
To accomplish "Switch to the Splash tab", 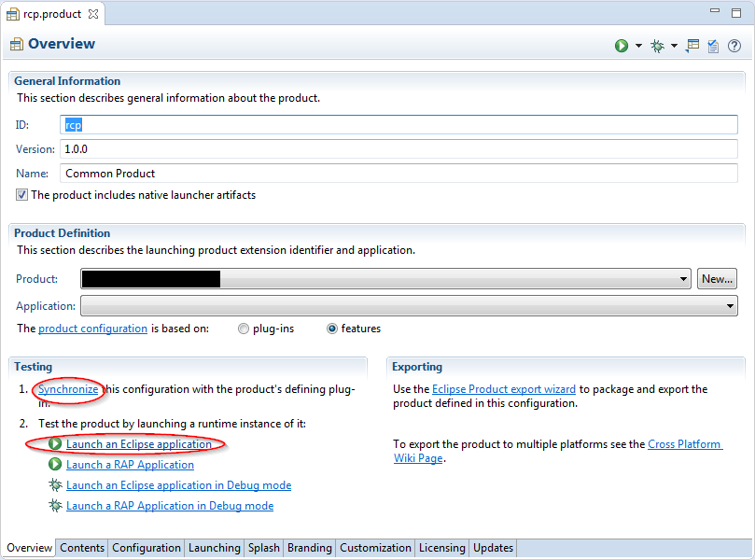I will pos(264,548).
